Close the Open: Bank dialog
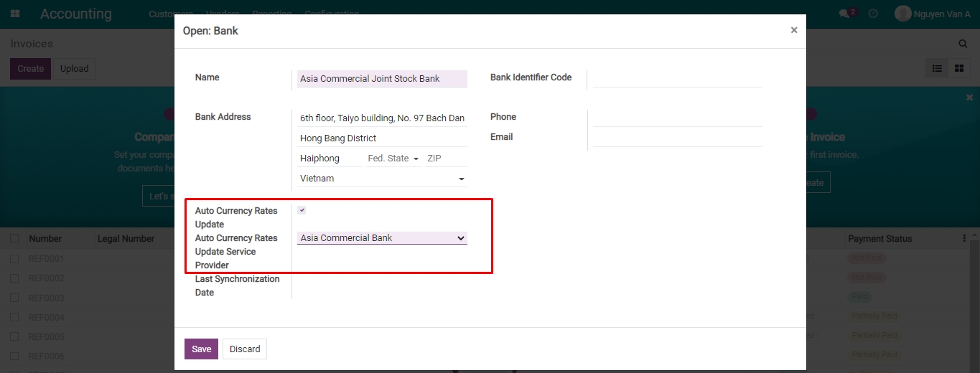The height and width of the screenshot is (373, 980). click(794, 30)
